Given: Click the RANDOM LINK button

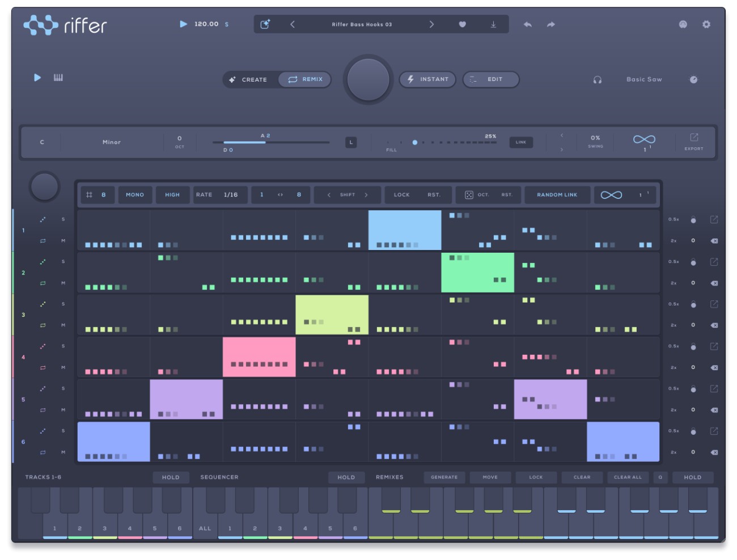Looking at the screenshot, I should click(557, 195).
